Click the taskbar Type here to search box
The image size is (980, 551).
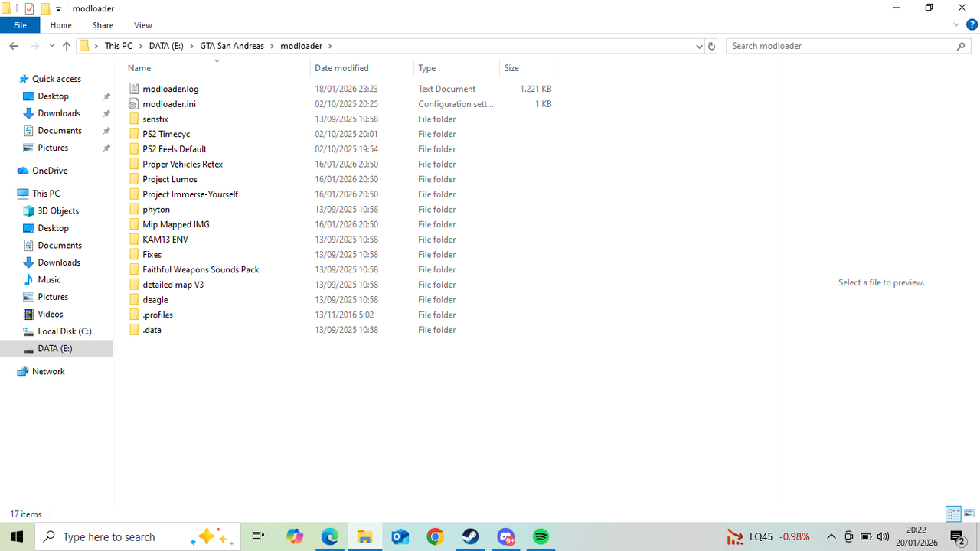[138, 536]
